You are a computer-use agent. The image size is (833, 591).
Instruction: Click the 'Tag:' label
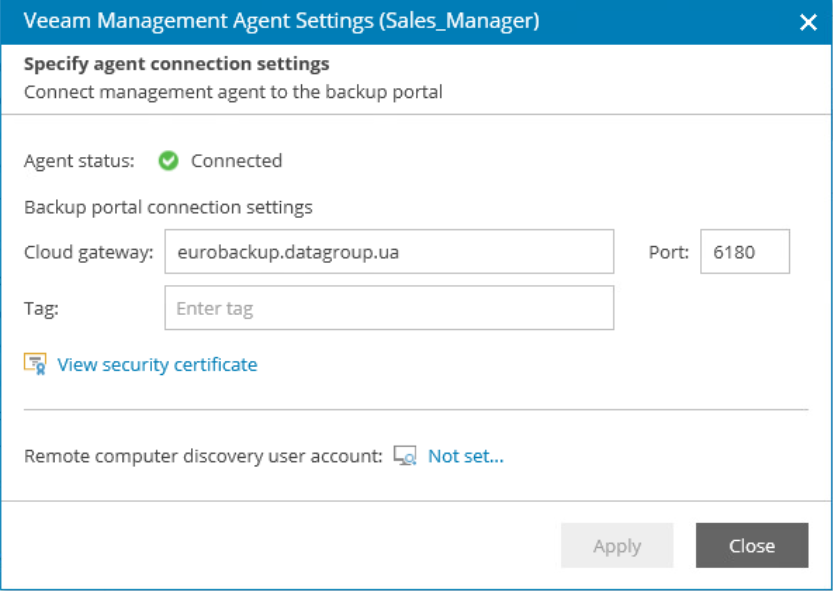[x=41, y=309]
